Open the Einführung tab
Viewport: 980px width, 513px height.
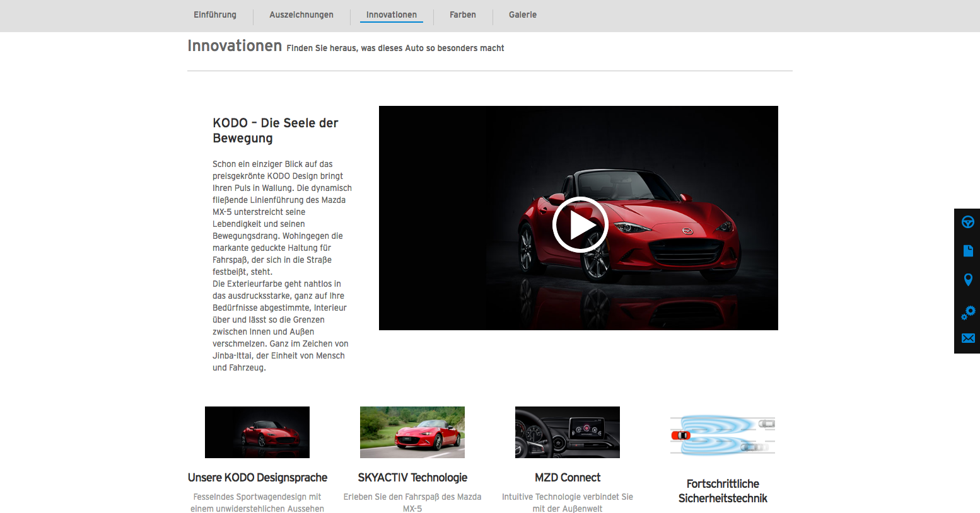pyautogui.click(x=215, y=14)
